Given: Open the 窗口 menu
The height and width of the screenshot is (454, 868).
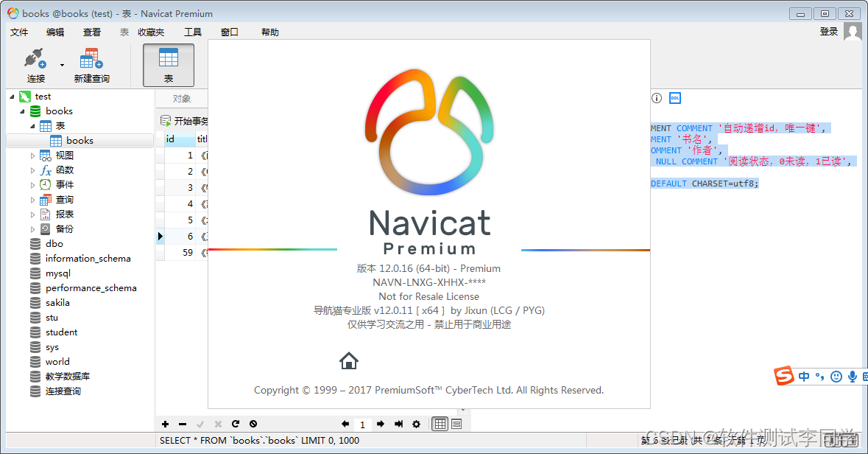Looking at the screenshot, I should click(229, 32).
